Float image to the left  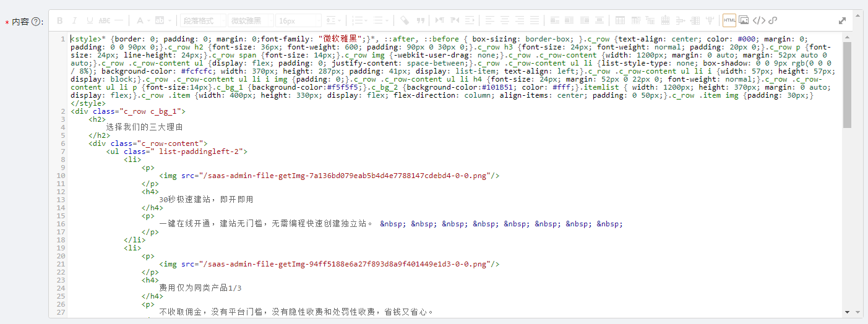[570, 20]
